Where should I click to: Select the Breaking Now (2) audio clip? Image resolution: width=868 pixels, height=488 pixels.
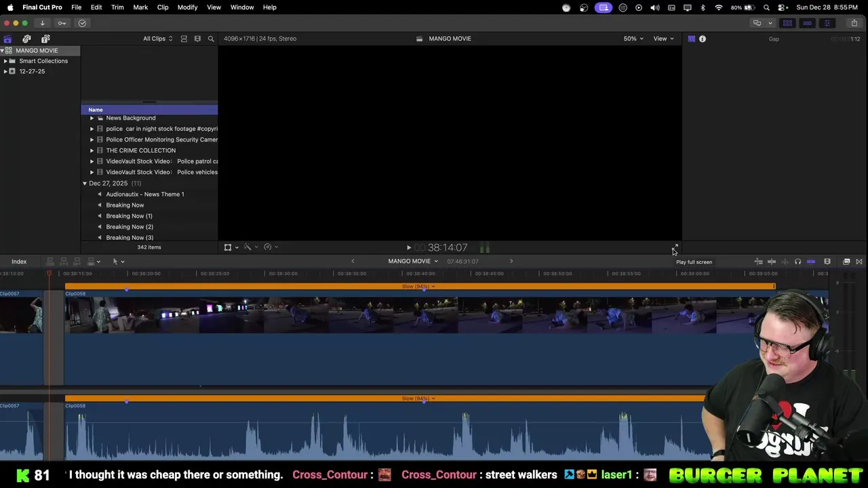click(130, 227)
